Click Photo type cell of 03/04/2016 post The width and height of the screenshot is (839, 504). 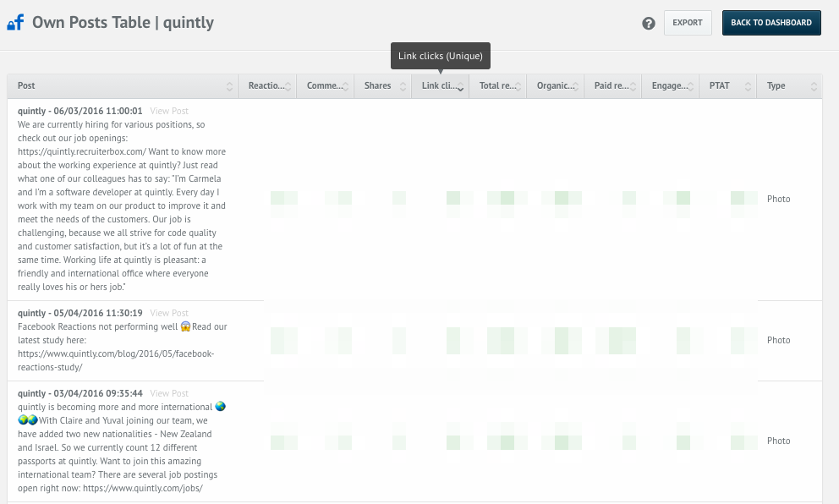[x=779, y=441]
